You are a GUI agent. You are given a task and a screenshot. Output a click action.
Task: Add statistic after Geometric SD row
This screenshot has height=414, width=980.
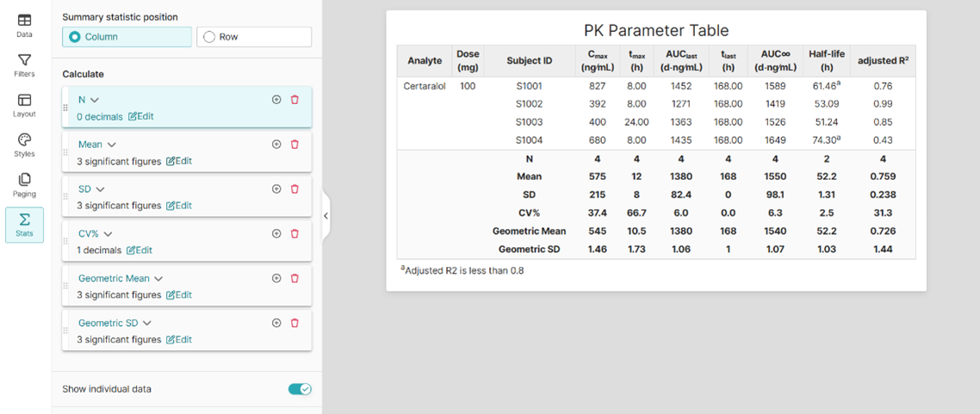[x=276, y=323]
